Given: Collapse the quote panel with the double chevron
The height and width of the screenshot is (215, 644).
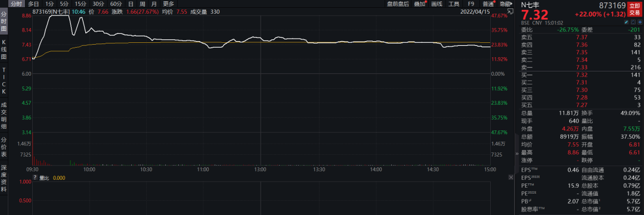Looking at the screenshot, I should point(518,154).
